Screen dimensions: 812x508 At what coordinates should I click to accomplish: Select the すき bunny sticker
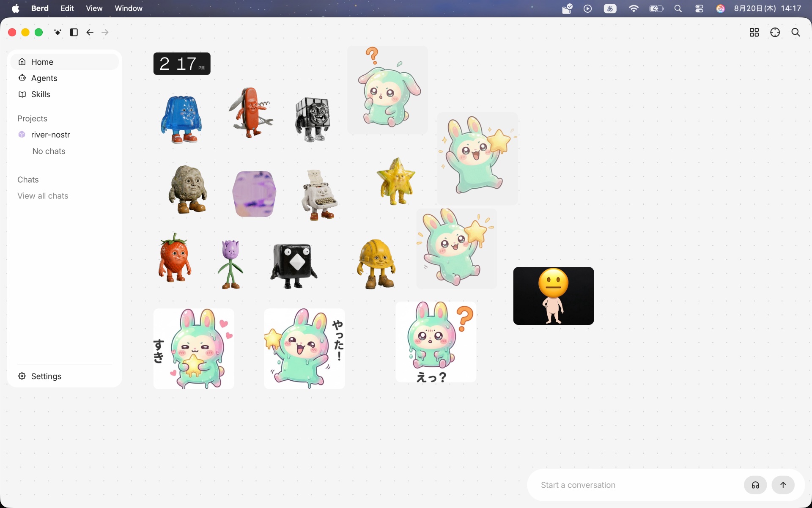pyautogui.click(x=194, y=349)
